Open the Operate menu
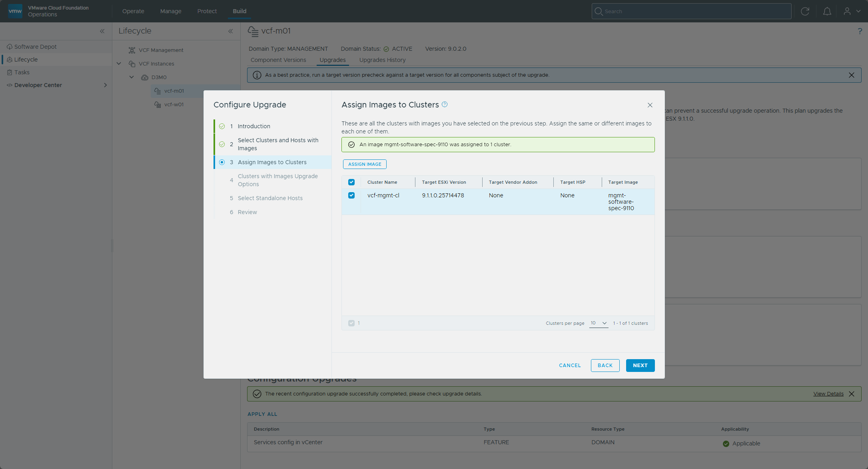Screen dimensions: 868x469 click(133, 11)
